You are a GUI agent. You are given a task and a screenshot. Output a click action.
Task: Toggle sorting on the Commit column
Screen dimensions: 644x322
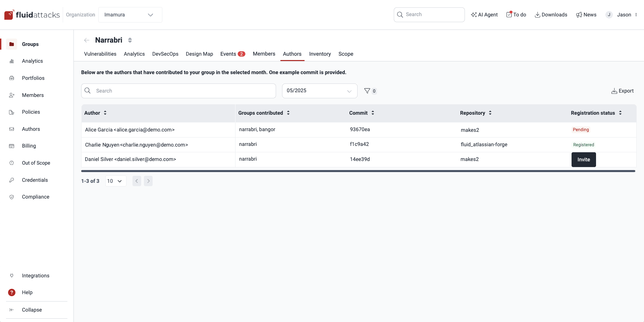373,113
